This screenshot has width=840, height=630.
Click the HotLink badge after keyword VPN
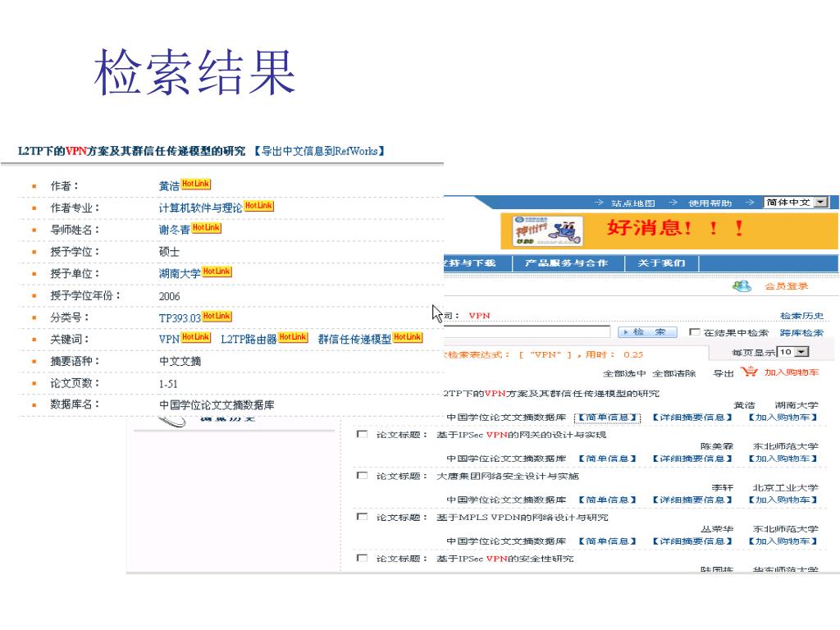pyautogui.click(x=195, y=337)
